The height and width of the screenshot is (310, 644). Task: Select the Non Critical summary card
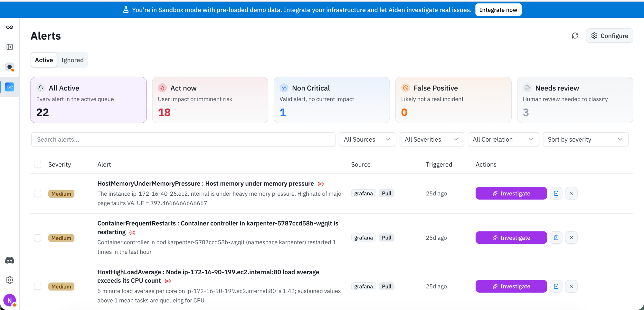pos(332,100)
